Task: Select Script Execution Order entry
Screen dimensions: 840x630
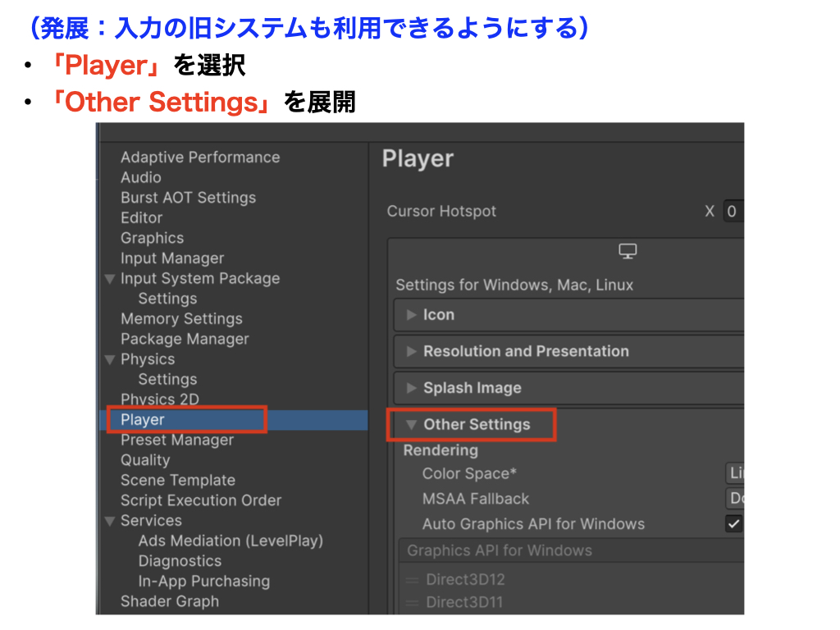Action: [x=200, y=500]
